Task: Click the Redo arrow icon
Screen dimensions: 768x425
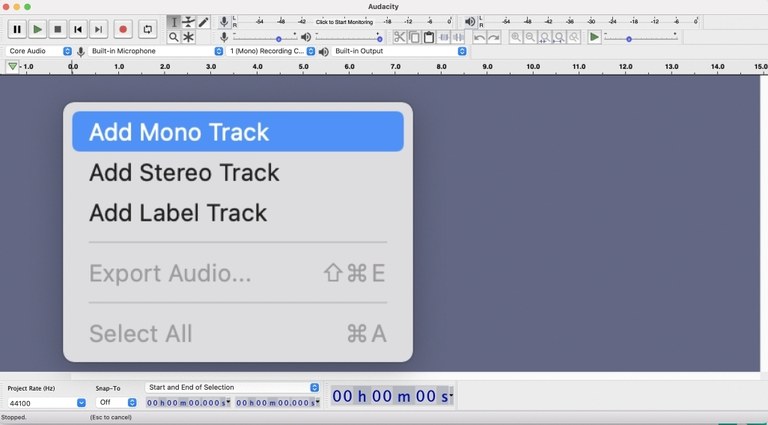Action: [x=494, y=37]
